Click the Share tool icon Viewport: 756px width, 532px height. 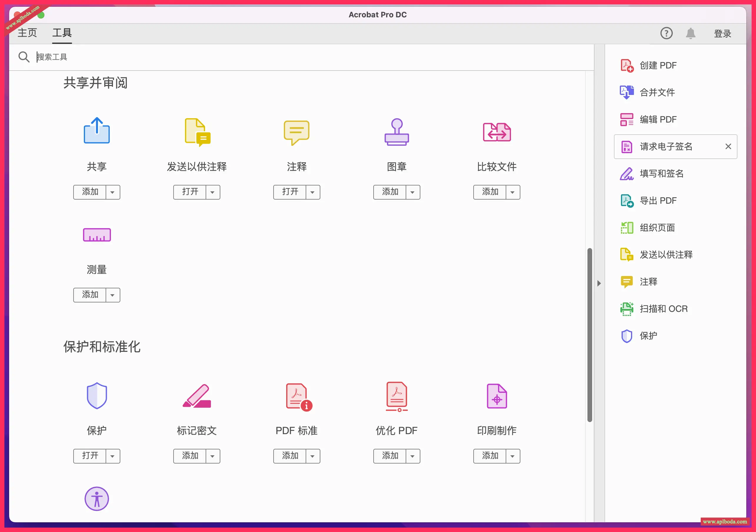click(x=96, y=131)
